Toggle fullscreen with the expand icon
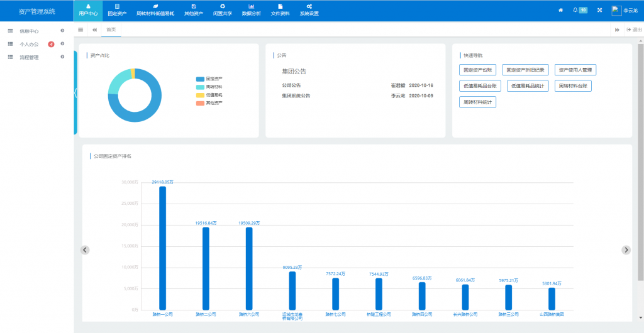The height and width of the screenshot is (333, 644). (x=599, y=10)
